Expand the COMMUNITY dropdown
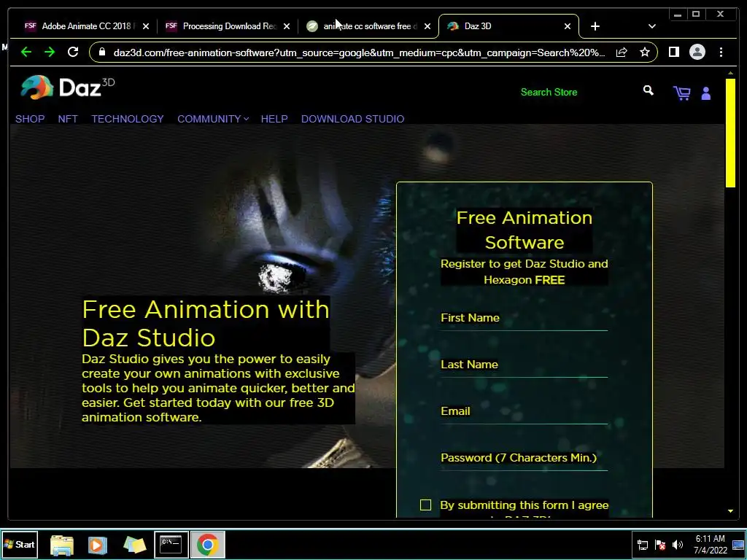747x560 pixels. [x=213, y=119]
